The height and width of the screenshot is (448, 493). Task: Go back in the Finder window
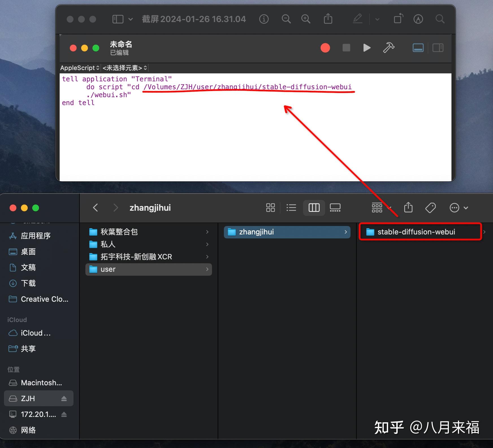96,208
